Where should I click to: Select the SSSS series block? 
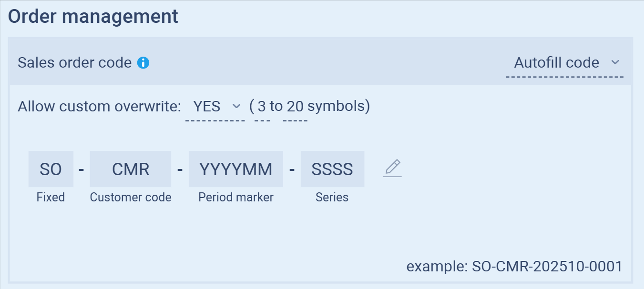coord(332,169)
